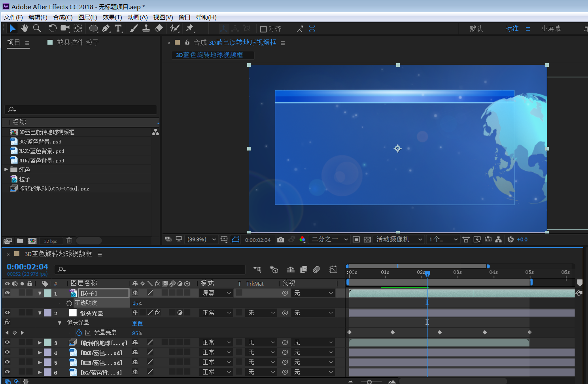Toggle 光晕亮度 stopwatch keyframing

[79, 333]
